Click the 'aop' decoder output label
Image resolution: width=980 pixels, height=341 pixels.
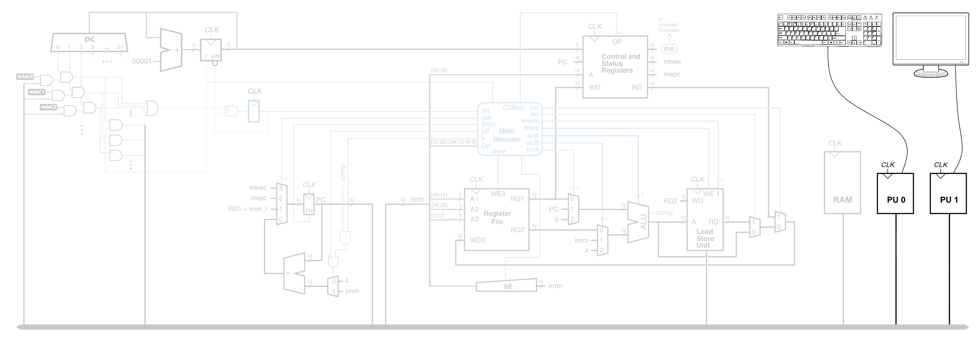click(533, 135)
